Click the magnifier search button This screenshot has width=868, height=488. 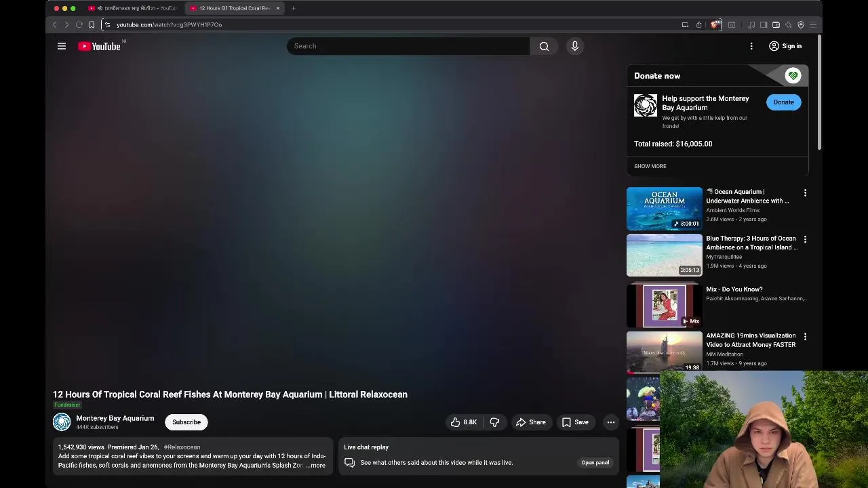click(x=544, y=46)
